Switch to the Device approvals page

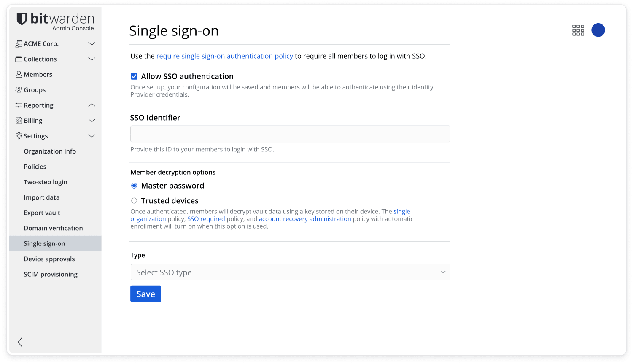coord(49,259)
